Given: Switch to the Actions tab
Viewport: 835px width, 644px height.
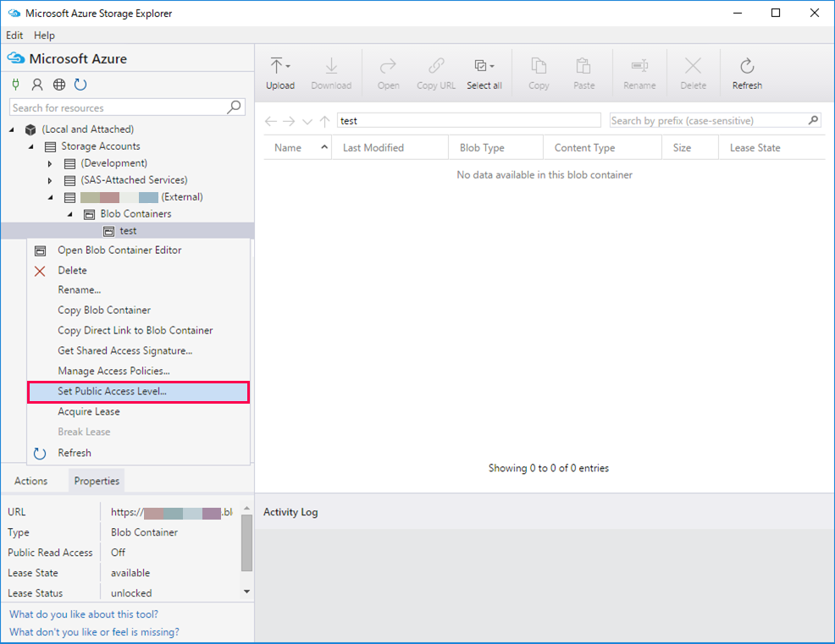Looking at the screenshot, I should pyautogui.click(x=31, y=481).
